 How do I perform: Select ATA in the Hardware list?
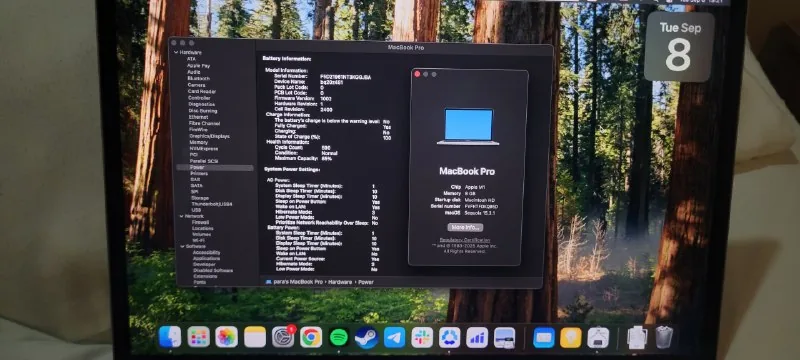pos(191,59)
